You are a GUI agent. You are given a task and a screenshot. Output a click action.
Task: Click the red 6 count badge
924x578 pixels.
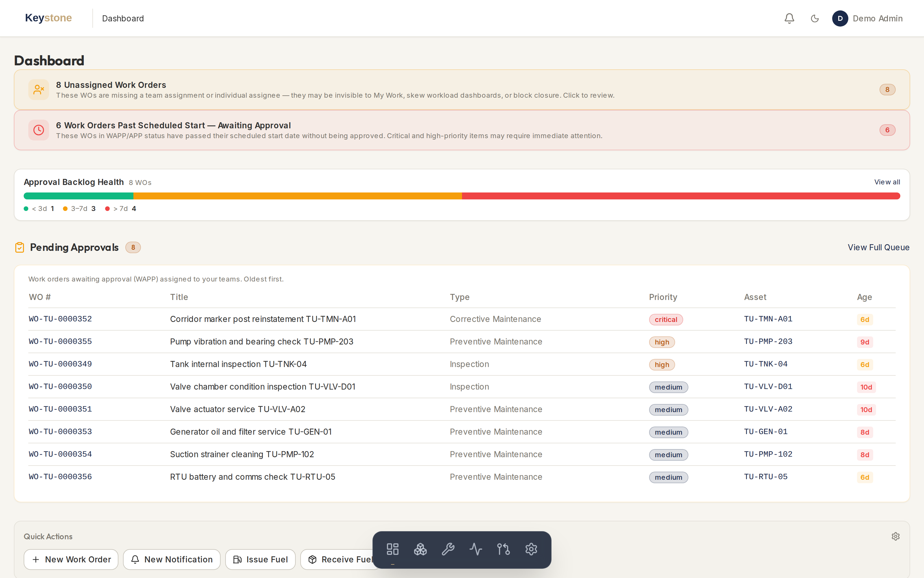coord(887,130)
